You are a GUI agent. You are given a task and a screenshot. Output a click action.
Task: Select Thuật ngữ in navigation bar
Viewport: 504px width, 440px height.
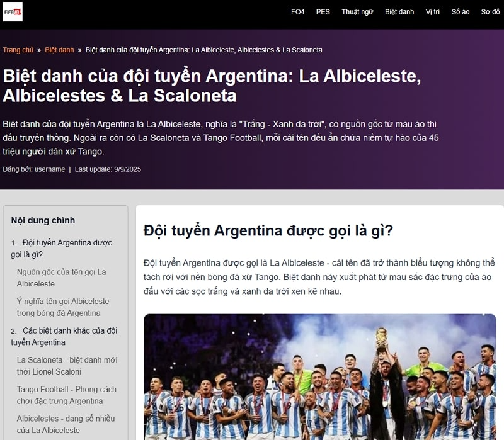click(x=357, y=12)
